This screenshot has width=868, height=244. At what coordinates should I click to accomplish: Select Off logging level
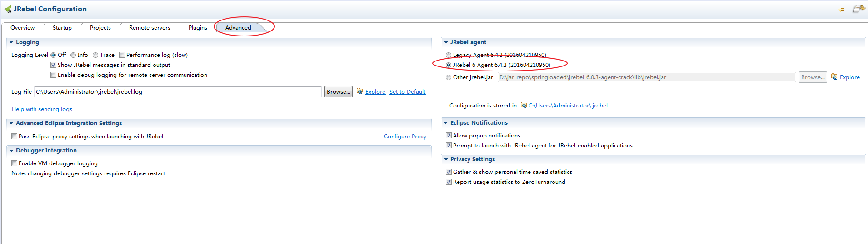click(53, 55)
